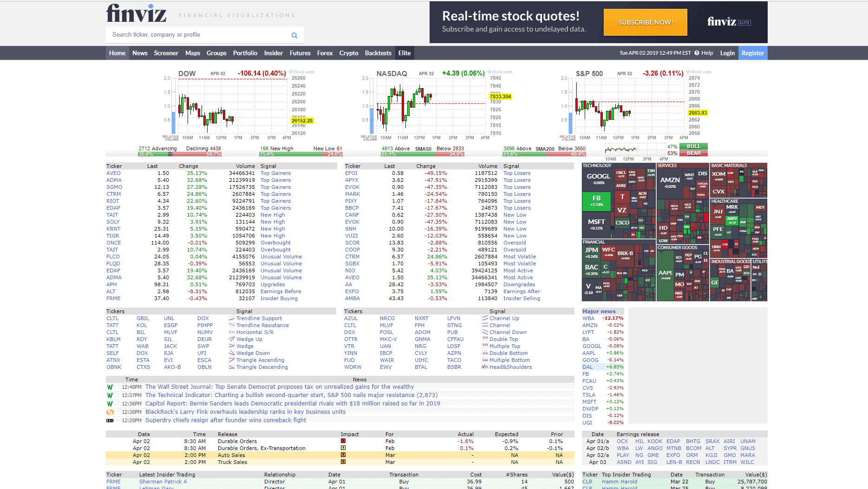The width and height of the screenshot is (868, 489).
Task: Open the BlackRock Larry Fink headline
Action: 245,412
